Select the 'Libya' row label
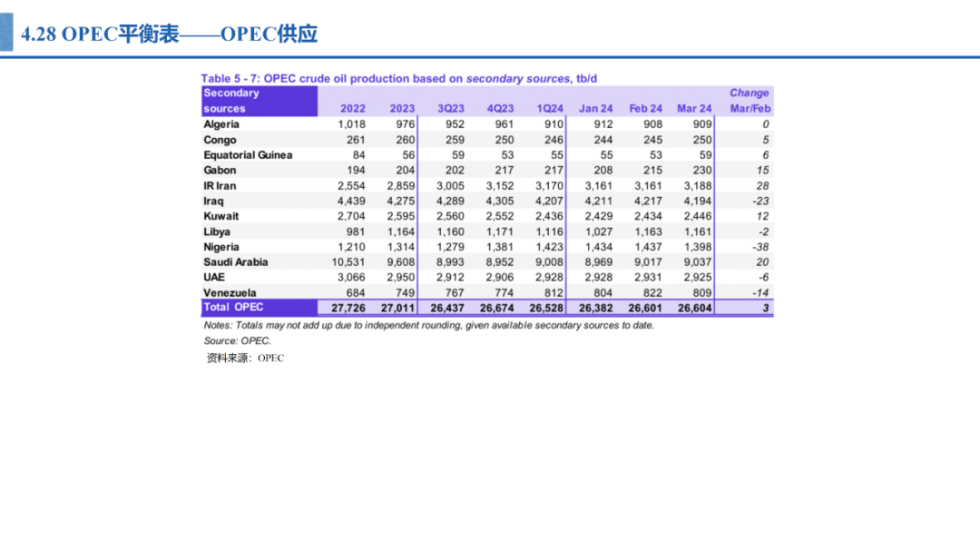Viewport: 980px width, 552px height. 217,232
